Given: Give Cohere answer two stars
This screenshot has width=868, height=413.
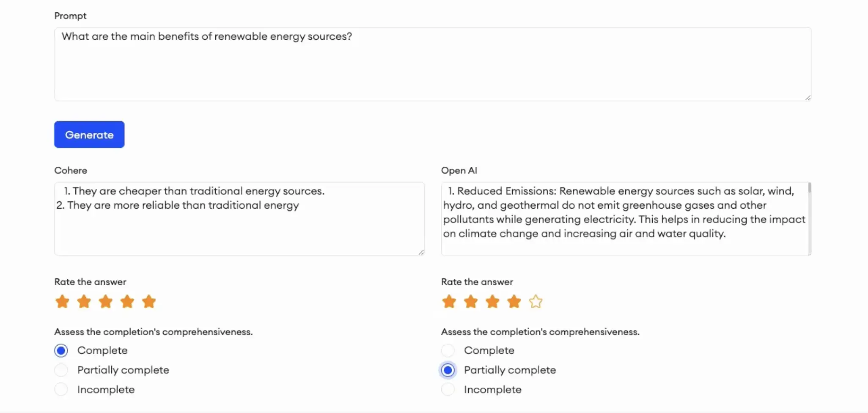Looking at the screenshot, I should pos(84,302).
